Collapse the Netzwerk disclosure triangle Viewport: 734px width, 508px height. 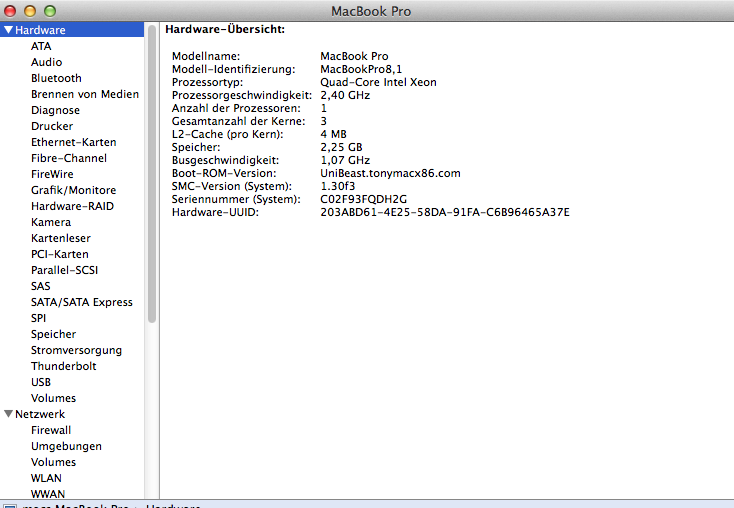click(x=8, y=414)
